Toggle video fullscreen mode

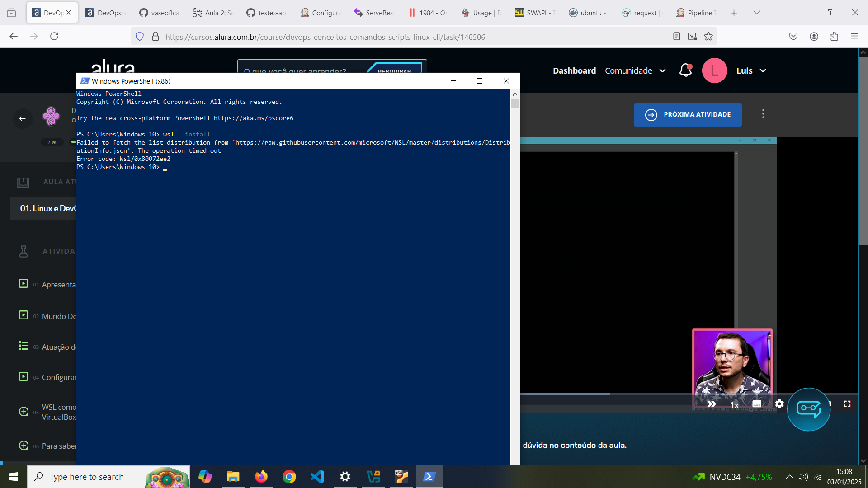[847, 404]
